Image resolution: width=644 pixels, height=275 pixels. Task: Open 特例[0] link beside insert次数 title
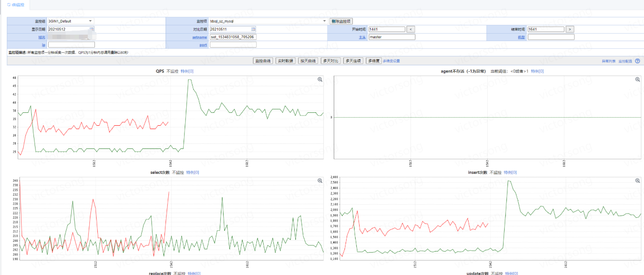pyautogui.click(x=510, y=173)
